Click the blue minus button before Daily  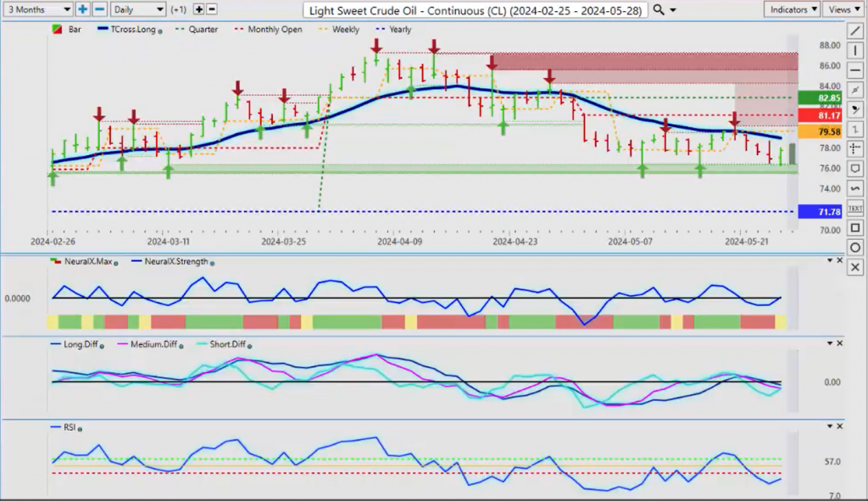99,9
